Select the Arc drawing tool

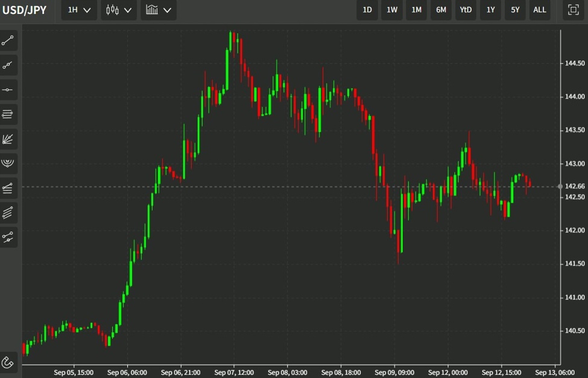point(8,163)
